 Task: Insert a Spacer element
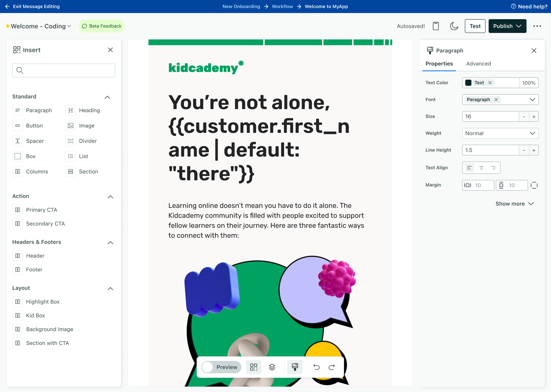(28, 141)
